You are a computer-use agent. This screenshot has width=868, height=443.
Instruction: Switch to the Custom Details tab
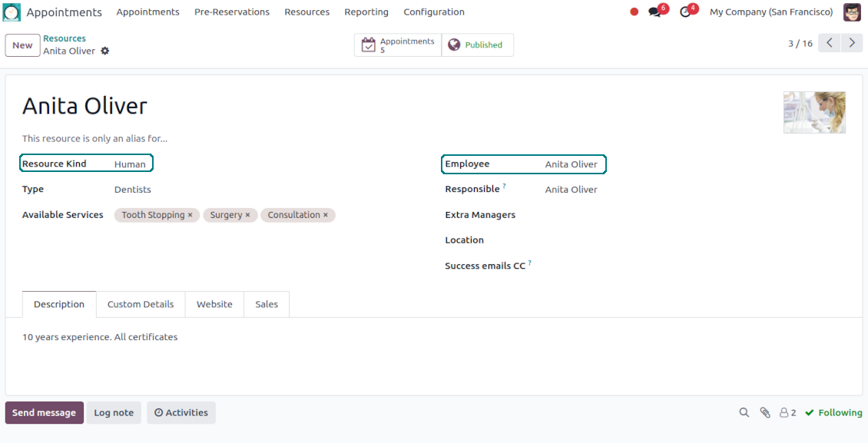[x=141, y=305]
